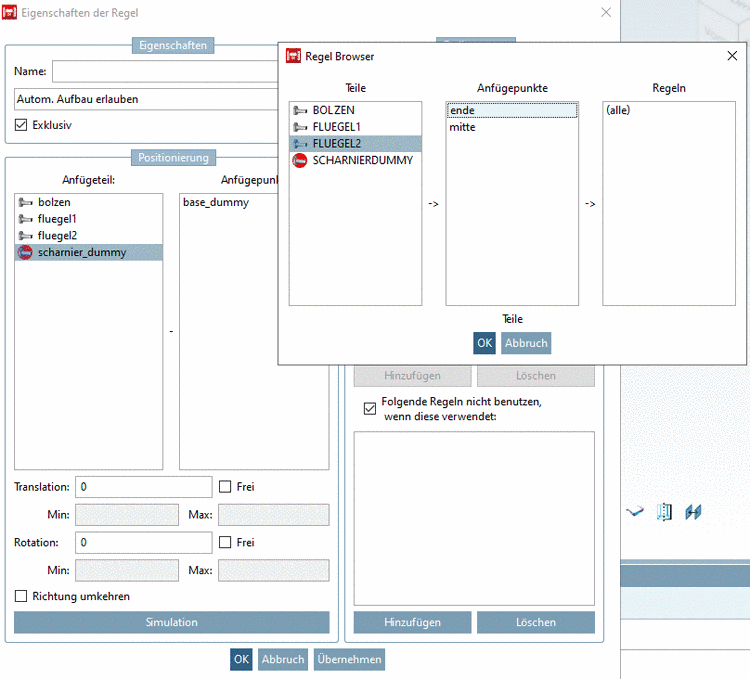Close the Regel Browser dialog
The width and height of the screenshot is (750, 679).
click(732, 56)
